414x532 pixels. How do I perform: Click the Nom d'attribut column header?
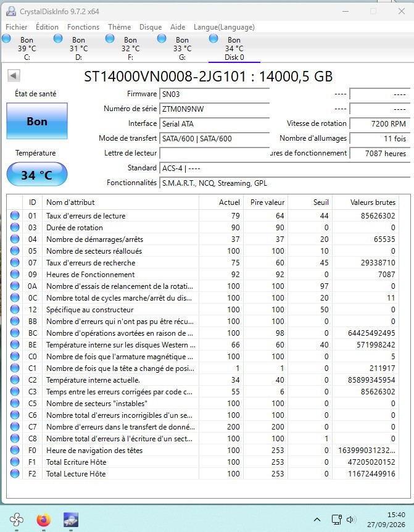(120, 202)
